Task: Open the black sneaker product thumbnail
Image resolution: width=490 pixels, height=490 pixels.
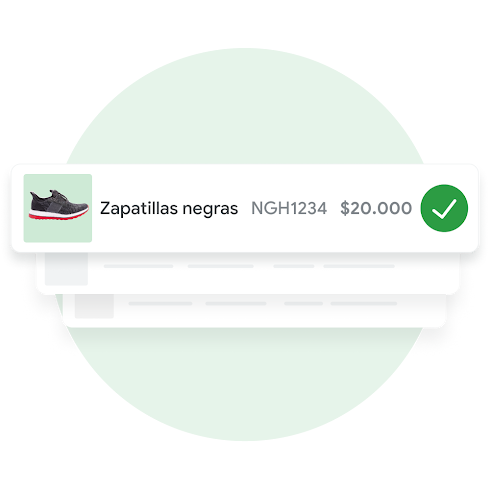Action: [x=58, y=208]
